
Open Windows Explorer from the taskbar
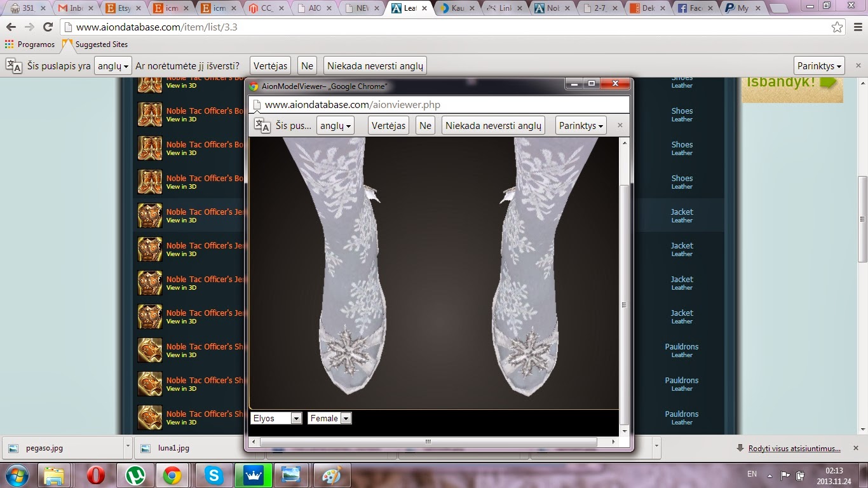click(x=54, y=475)
